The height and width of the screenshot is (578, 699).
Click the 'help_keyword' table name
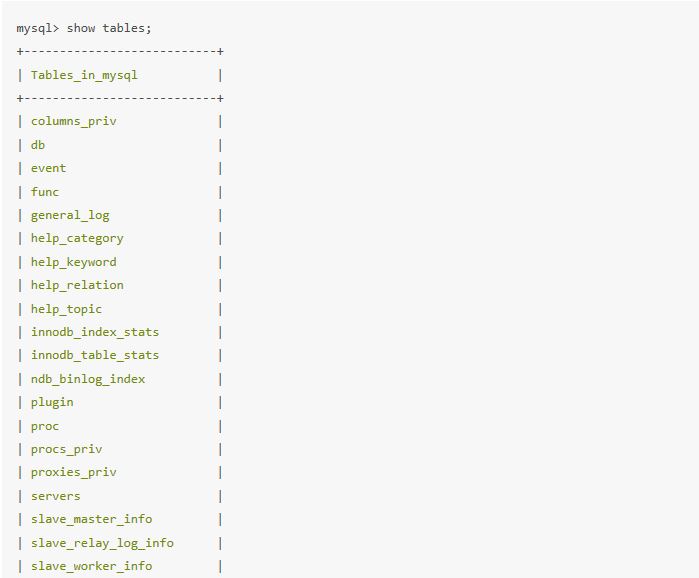tap(73, 262)
